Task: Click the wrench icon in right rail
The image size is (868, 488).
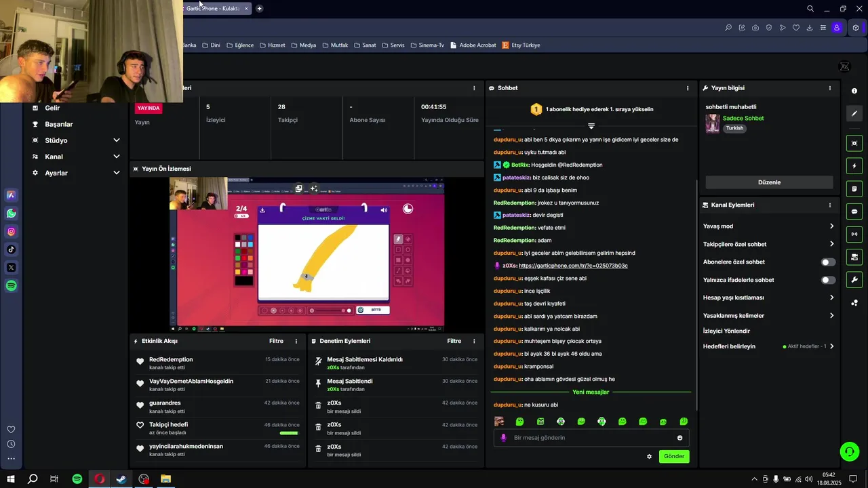Action: pyautogui.click(x=854, y=279)
